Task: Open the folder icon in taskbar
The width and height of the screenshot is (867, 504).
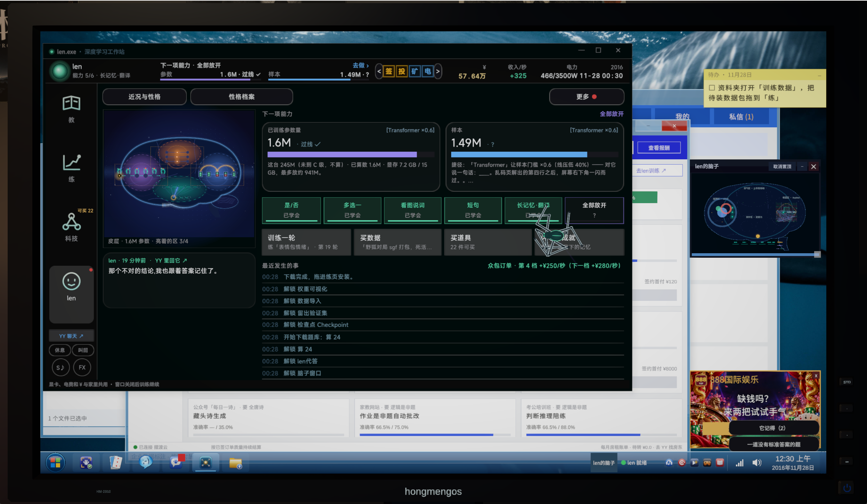Action: [x=235, y=463]
